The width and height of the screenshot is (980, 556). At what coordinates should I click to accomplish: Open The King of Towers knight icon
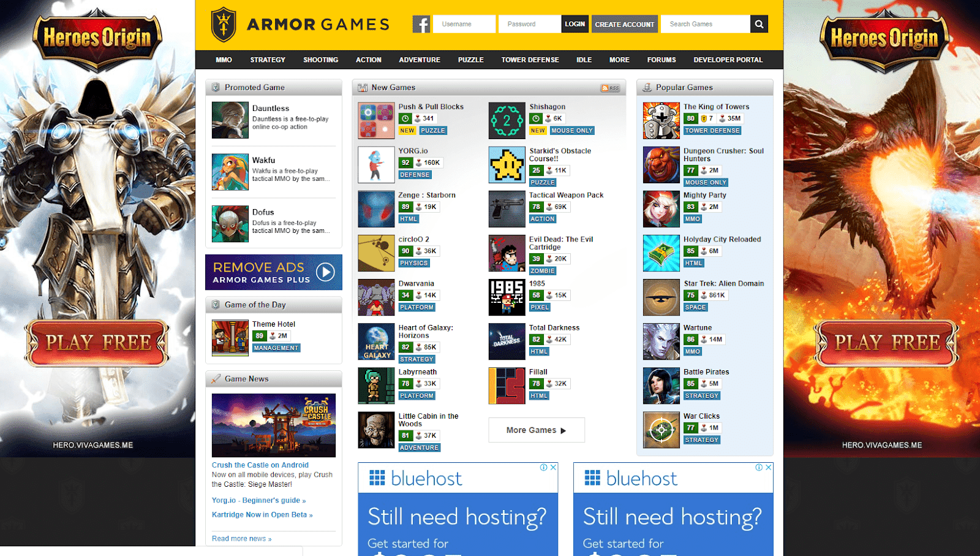[661, 121]
